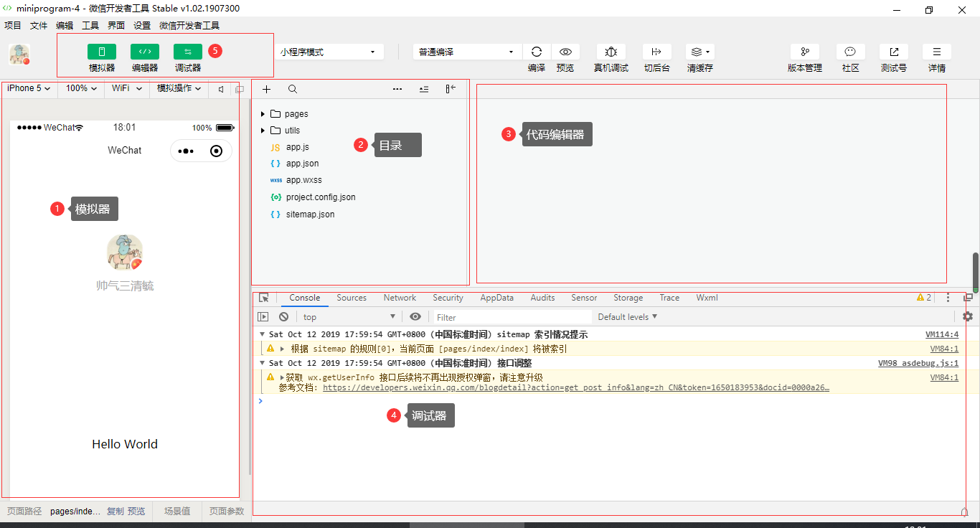Open the top context dropdown

pos(349,317)
